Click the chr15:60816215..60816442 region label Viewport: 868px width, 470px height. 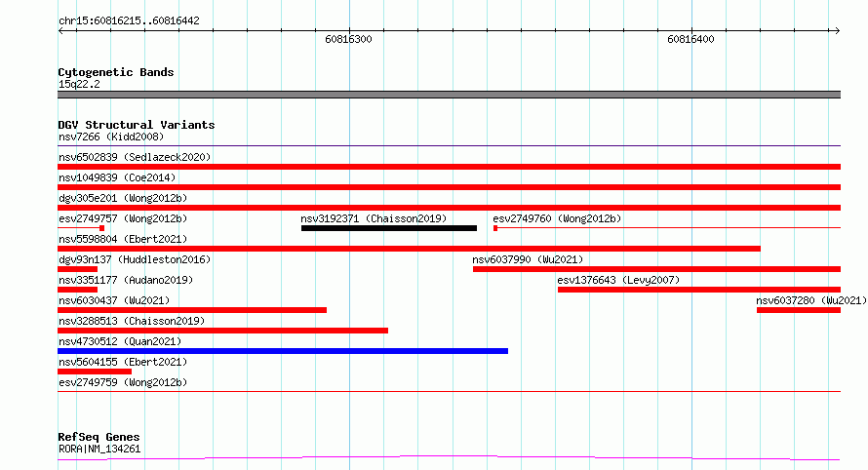pyautogui.click(x=129, y=21)
